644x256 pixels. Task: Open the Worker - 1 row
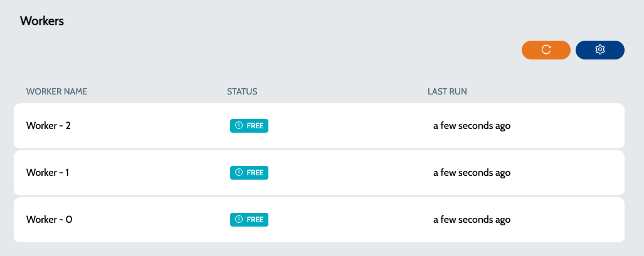(319, 173)
